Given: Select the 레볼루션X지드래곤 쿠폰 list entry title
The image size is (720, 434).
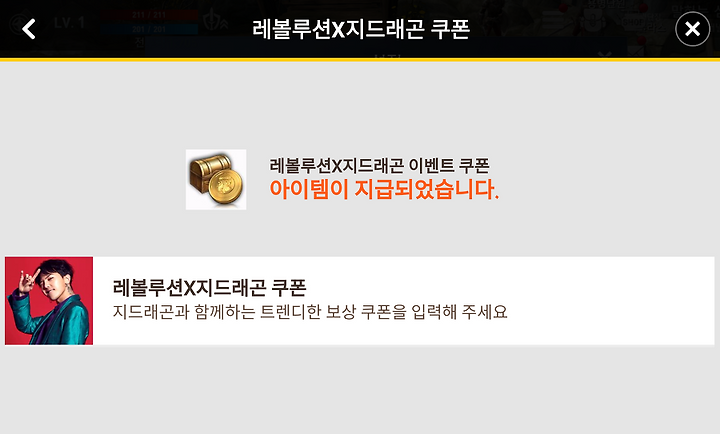Looking at the screenshot, I should point(209,288).
